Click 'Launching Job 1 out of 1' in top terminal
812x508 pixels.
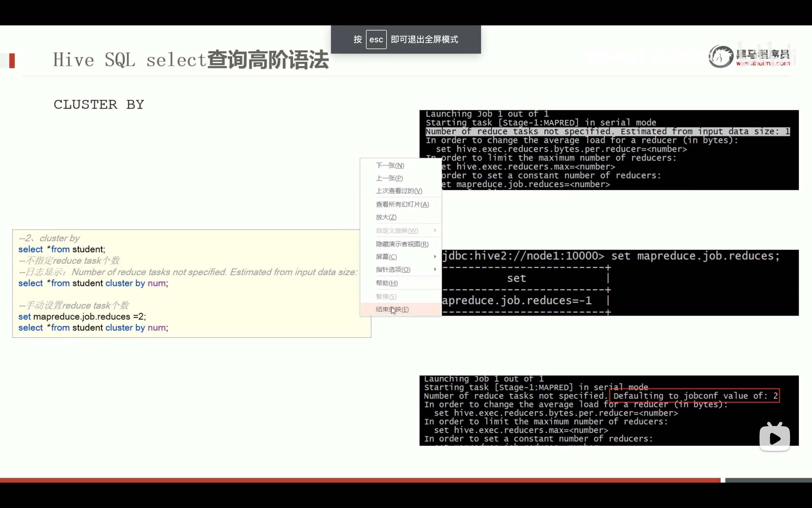(x=487, y=114)
